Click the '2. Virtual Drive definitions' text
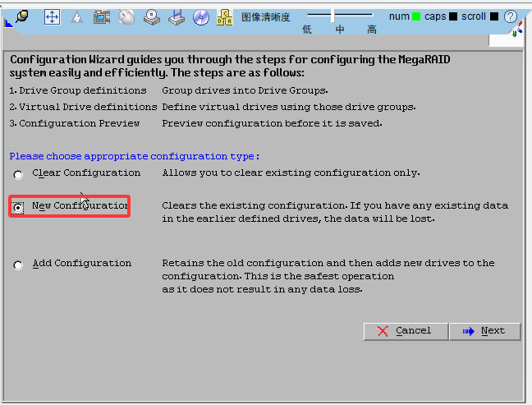Screen dimensions: 532x405 coord(83,107)
